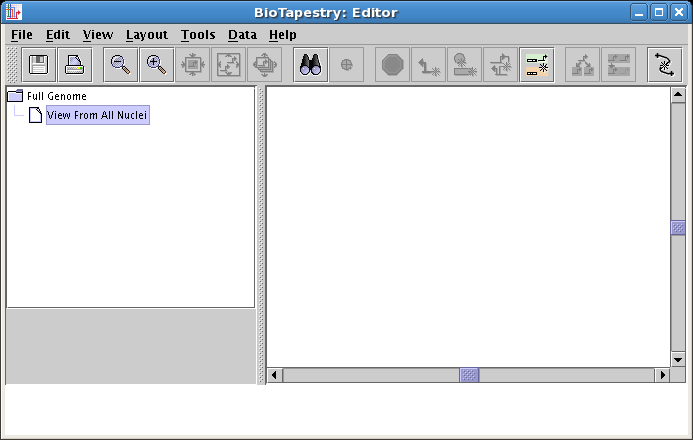Open the Help menu

(x=283, y=34)
